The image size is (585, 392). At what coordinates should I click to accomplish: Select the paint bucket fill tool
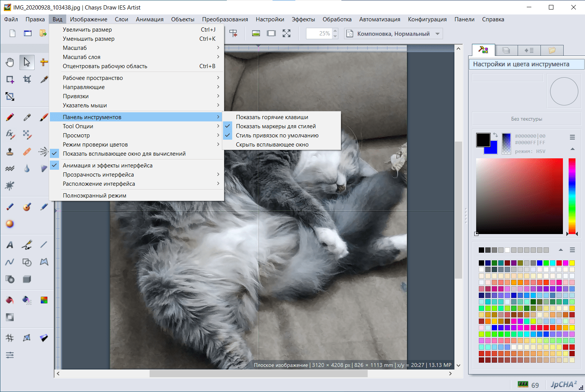click(x=10, y=300)
